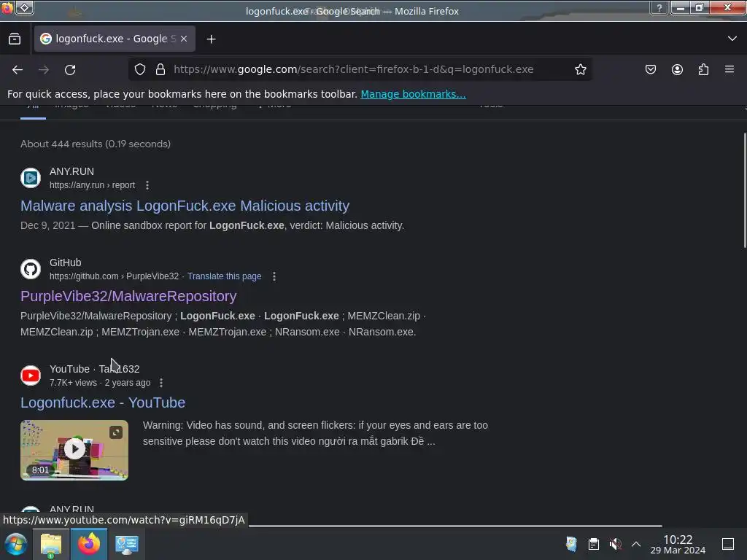Open the system settings taskbar icon
747x560 pixels.
[127, 544]
